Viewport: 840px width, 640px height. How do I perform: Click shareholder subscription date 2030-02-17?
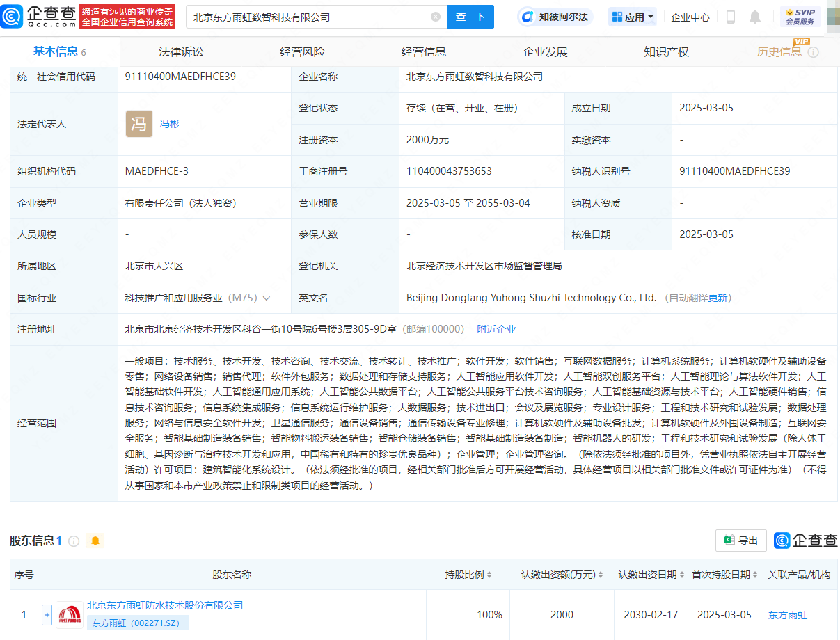coord(652,615)
